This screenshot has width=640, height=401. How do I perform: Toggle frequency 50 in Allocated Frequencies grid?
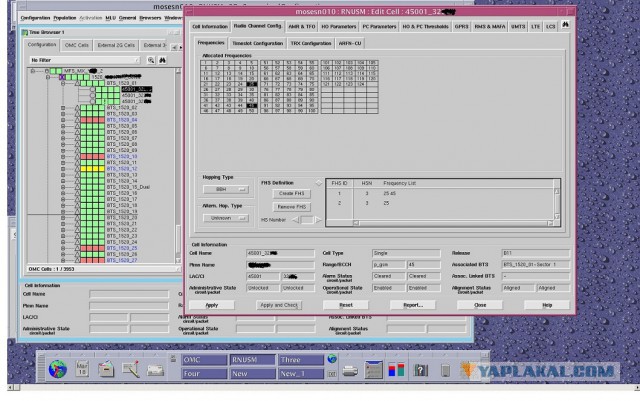pyautogui.click(x=252, y=111)
